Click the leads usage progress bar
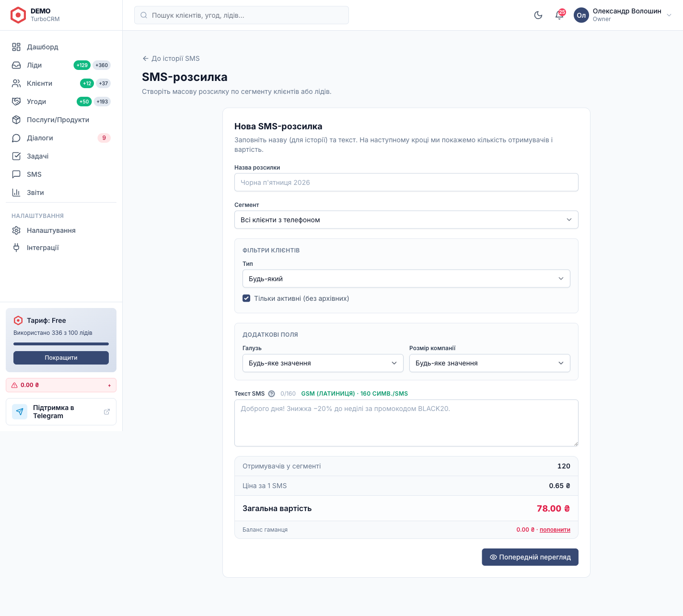 click(x=61, y=344)
